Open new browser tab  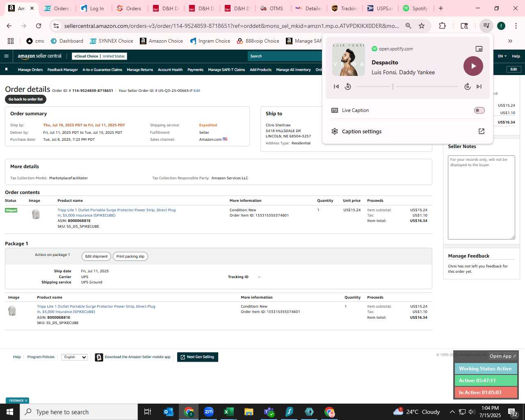click(441, 8)
